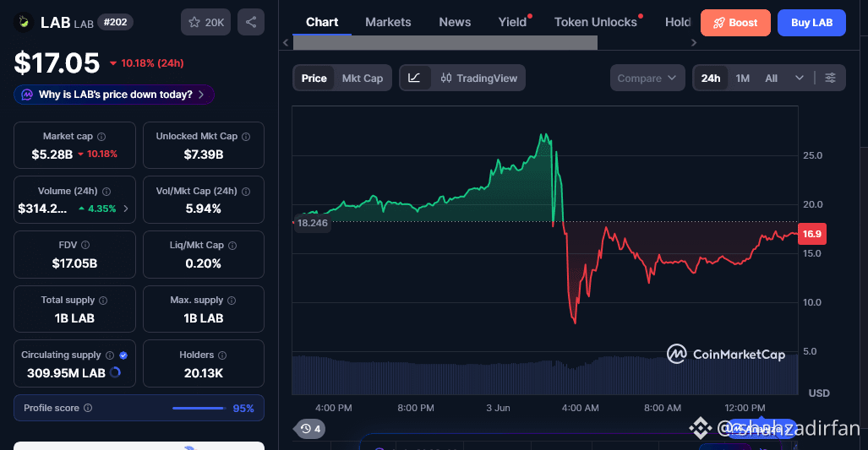Viewport: 868px width, 450px height.
Task: Open the Markets tab
Action: (388, 22)
